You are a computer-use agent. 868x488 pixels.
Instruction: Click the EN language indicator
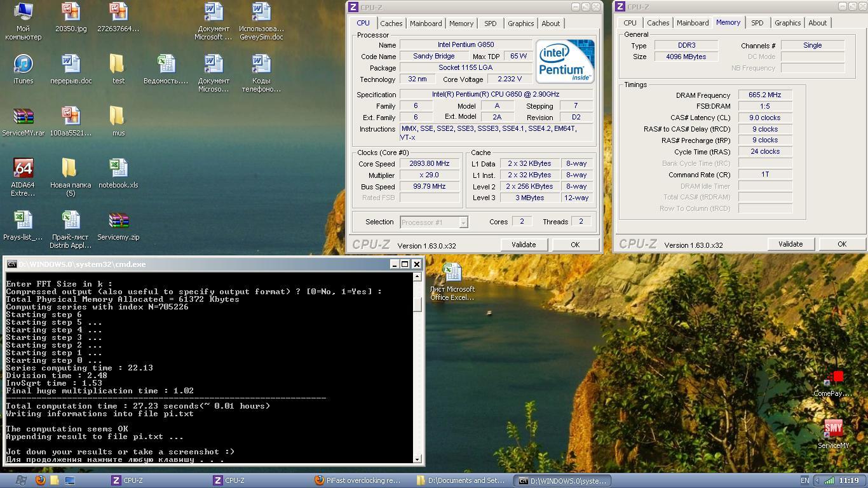[x=805, y=480]
